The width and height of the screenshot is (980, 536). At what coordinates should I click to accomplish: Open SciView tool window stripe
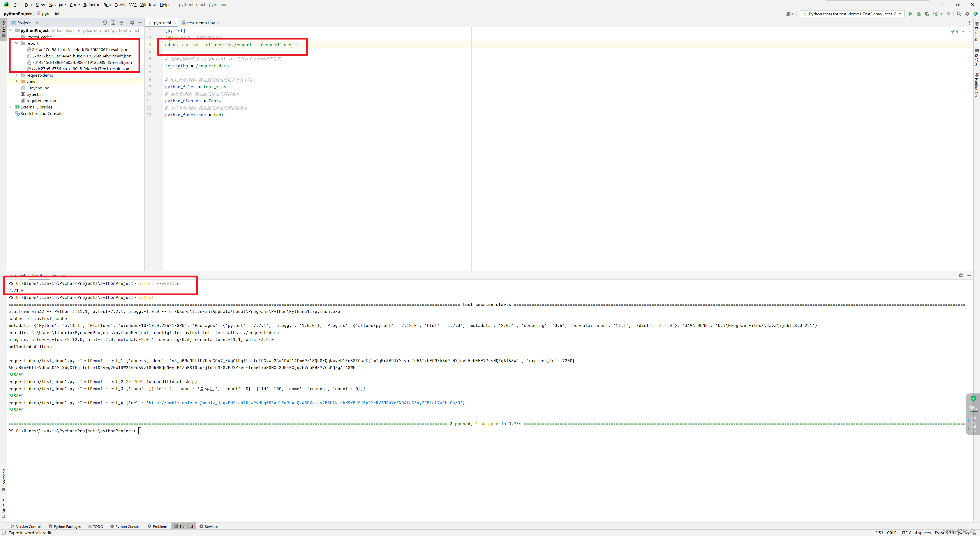coord(977,57)
